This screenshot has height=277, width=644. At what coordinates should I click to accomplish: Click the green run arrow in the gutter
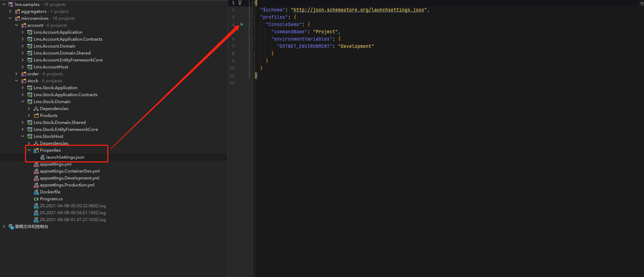coord(242,24)
